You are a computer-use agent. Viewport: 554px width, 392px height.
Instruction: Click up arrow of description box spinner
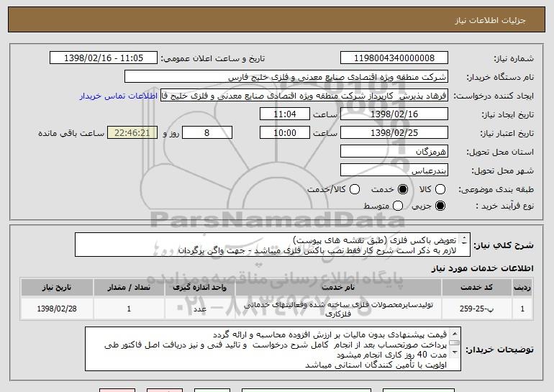464,237
